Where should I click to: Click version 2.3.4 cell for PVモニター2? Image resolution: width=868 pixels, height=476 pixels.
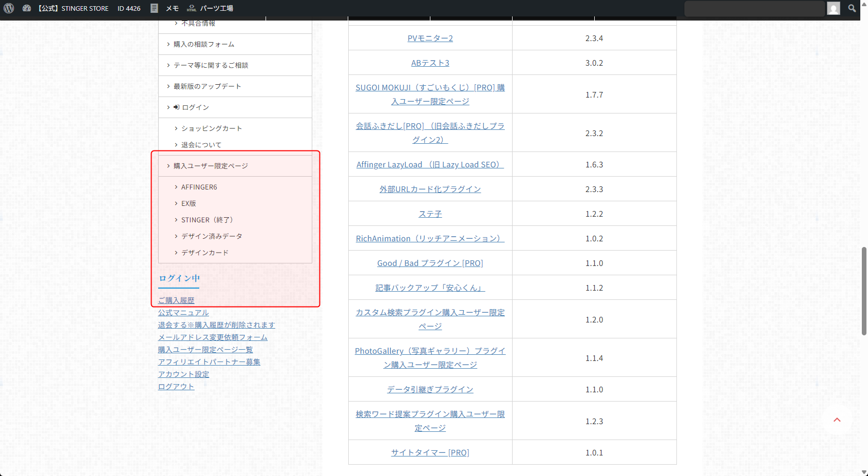point(594,38)
